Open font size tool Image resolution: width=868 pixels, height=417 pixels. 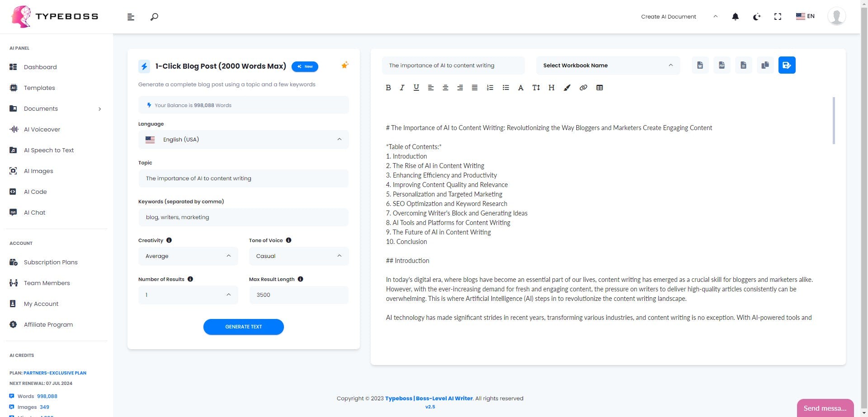pyautogui.click(x=536, y=88)
